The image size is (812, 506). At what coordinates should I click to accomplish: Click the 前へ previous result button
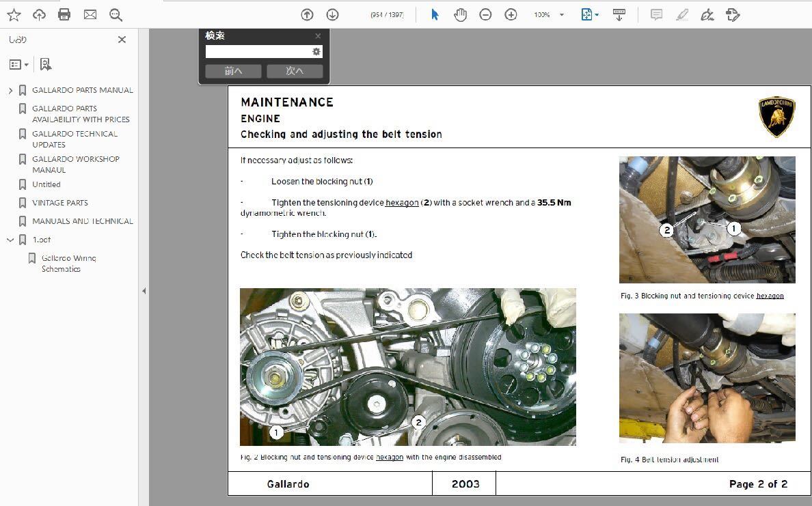pyautogui.click(x=233, y=71)
